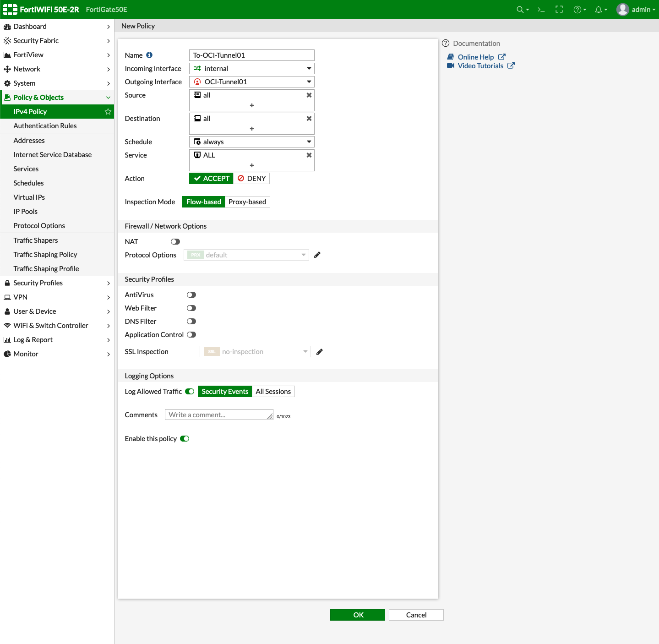Choose Proxy-based inspection mode

(x=247, y=202)
